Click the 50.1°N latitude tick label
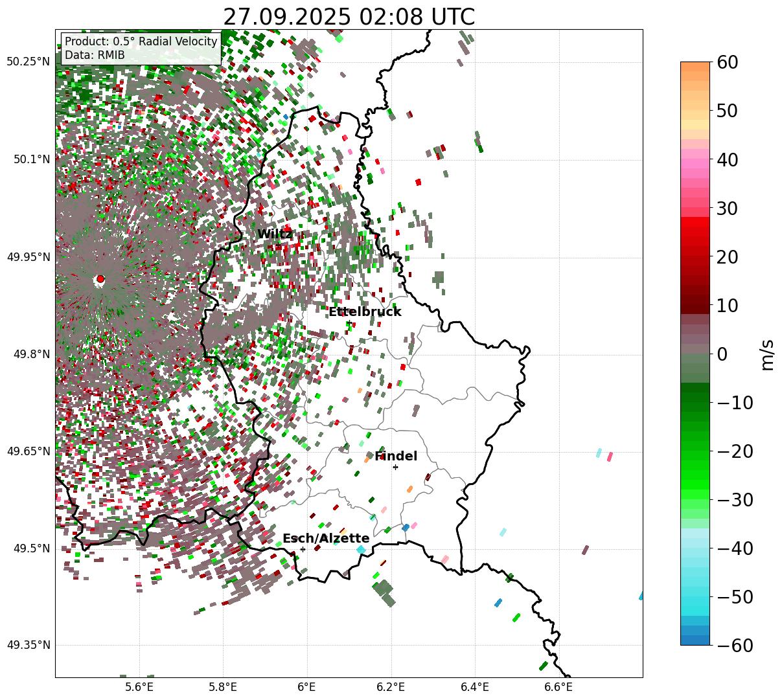 pyautogui.click(x=31, y=159)
